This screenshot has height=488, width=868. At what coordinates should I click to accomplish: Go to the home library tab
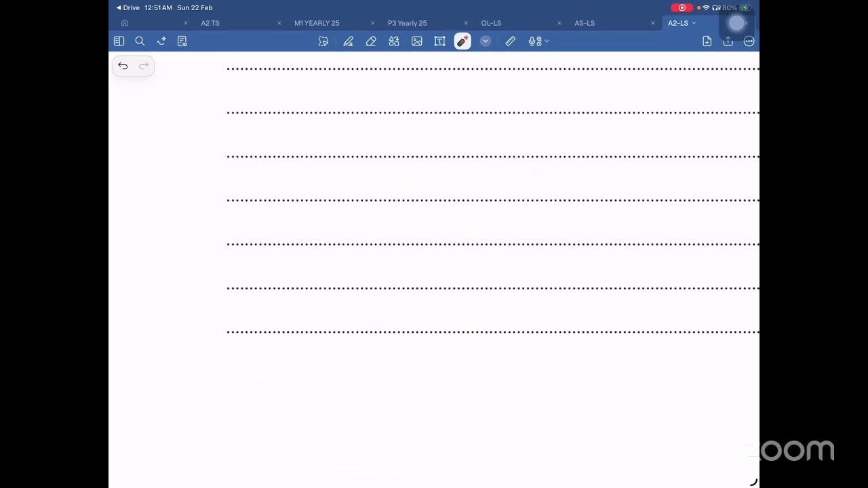tap(125, 23)
